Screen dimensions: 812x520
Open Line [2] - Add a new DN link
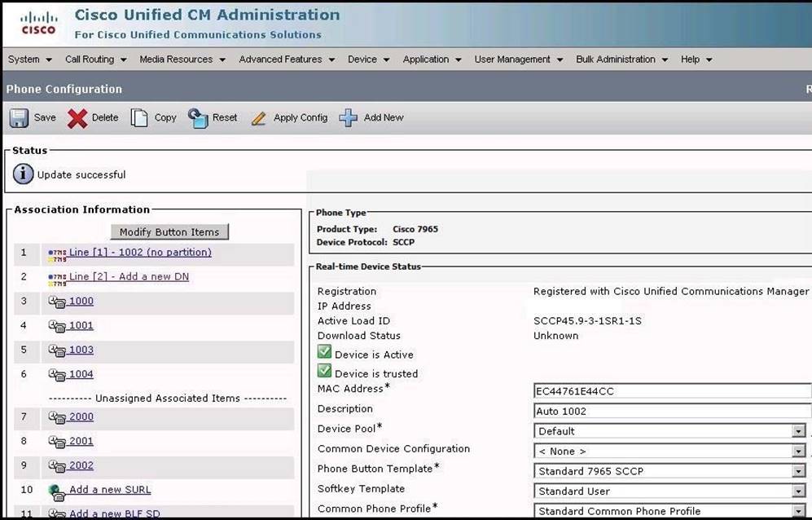point(129,277)
